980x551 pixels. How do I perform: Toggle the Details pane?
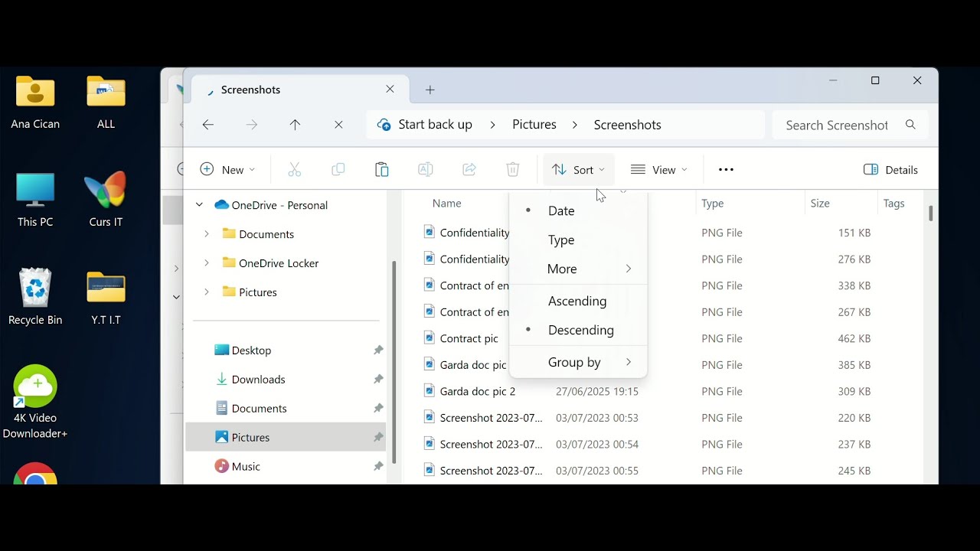(x=890, y=170)
